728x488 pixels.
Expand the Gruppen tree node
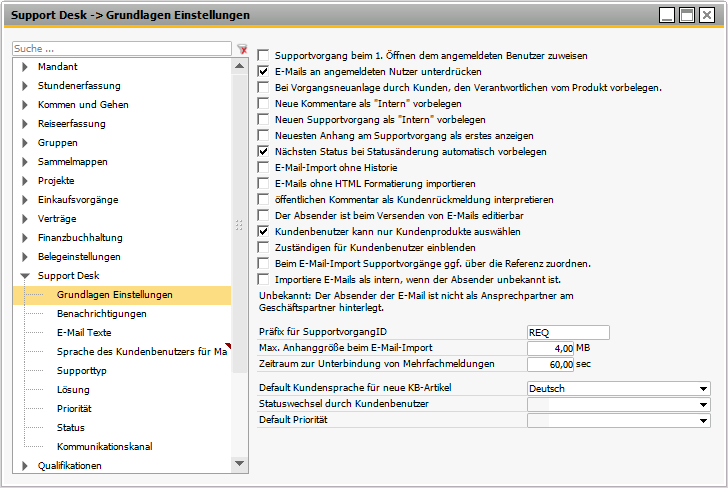coord(25,143)
